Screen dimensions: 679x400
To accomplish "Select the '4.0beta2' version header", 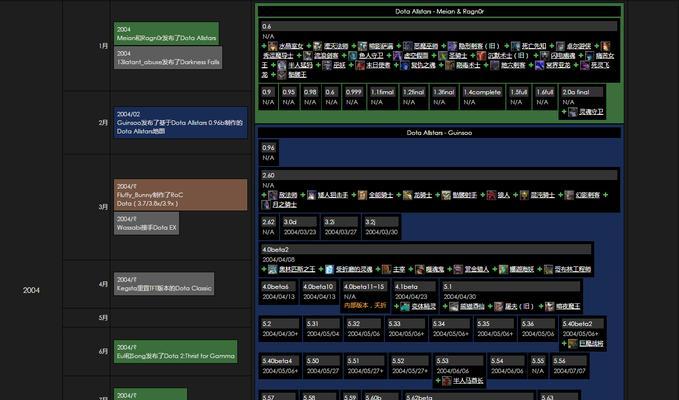I will (x=426, y=250).
